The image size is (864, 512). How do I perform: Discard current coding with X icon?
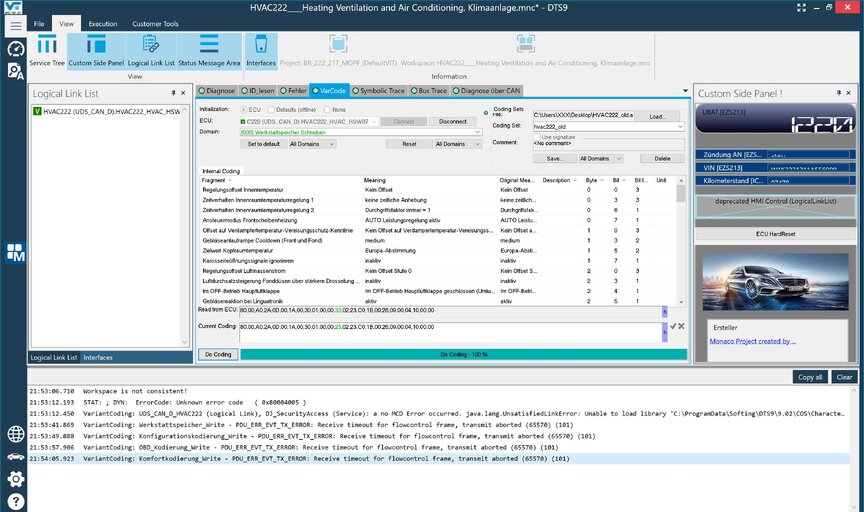pyautogui.click(x=682, y=326)
